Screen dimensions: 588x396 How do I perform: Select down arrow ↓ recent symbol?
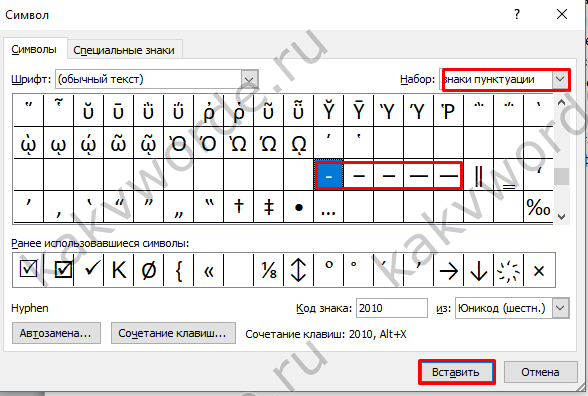[x=478, y=270]
